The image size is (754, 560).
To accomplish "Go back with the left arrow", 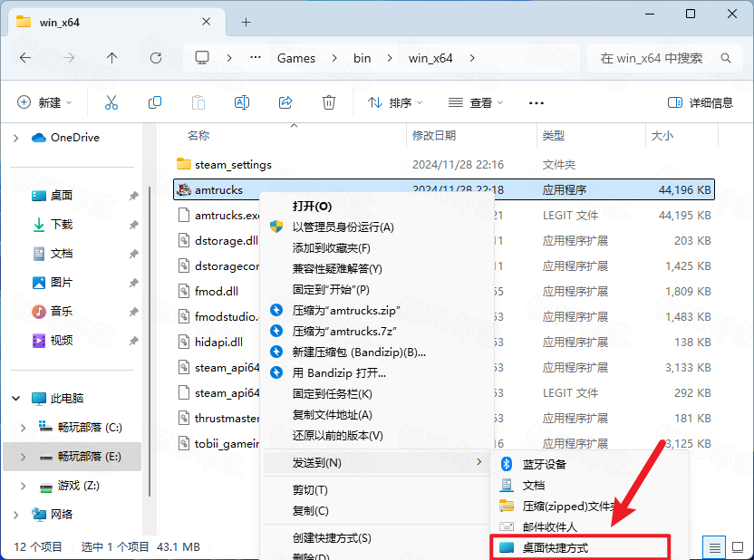I will 25,58.
